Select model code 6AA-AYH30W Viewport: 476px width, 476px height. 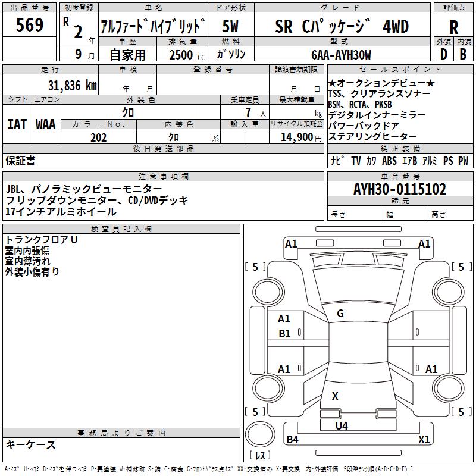click(x=341, y=55)
